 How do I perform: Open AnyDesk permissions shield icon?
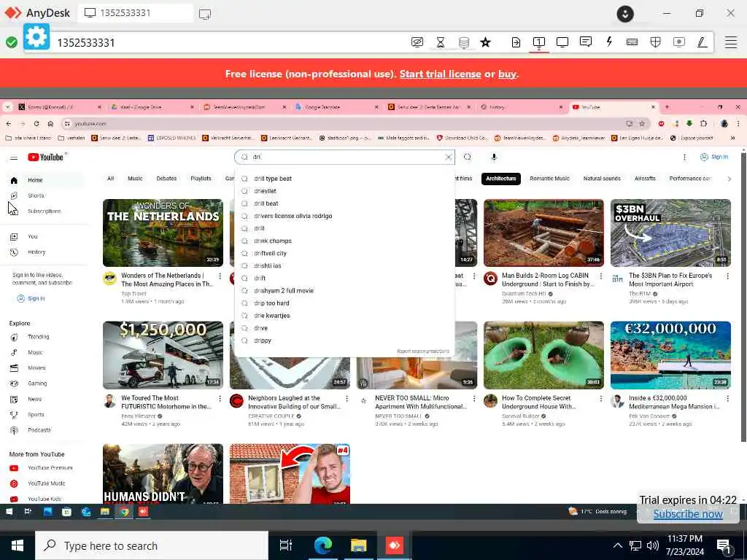(x=656, y=42)
